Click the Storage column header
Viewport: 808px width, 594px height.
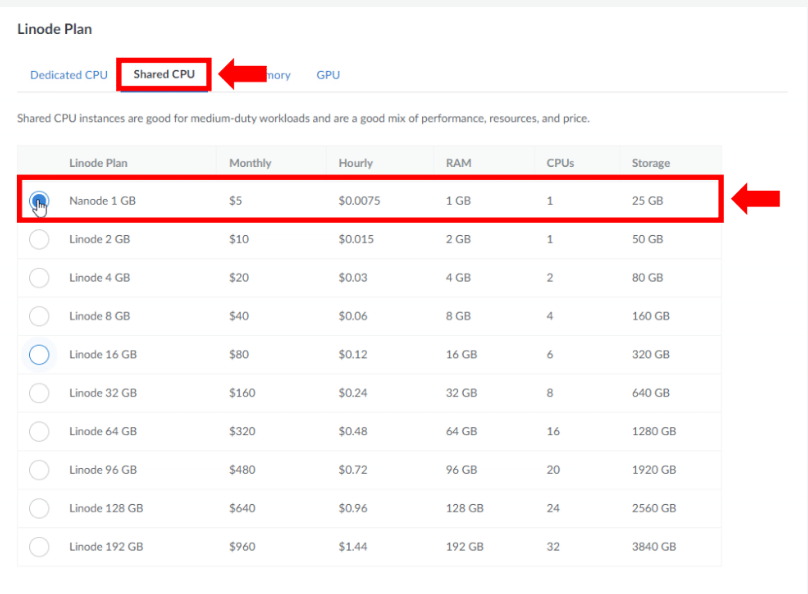[651, 163]
